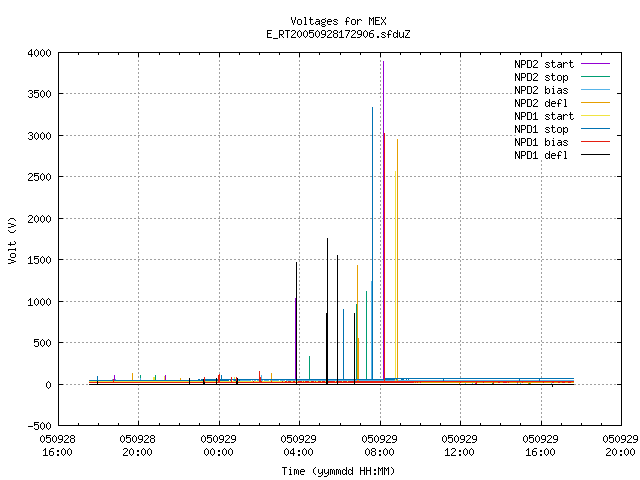Click the yellow NPD1 start legend line
Image resolution: width=640 pixels, height=480 pixels.
pos(596,116)
